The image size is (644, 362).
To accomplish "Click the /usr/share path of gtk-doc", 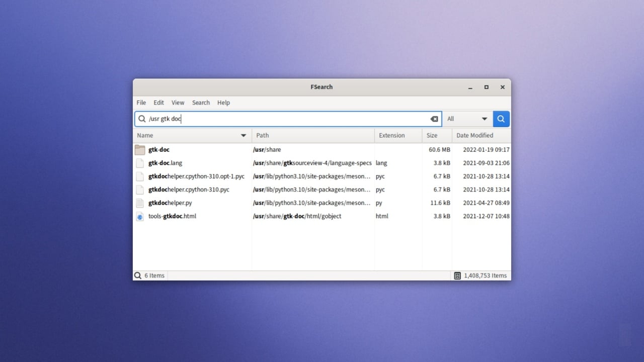I will point(267,150).
